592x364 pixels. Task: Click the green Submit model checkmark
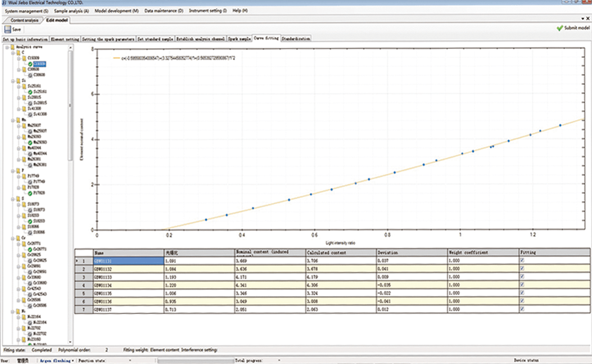pos(559,28)
